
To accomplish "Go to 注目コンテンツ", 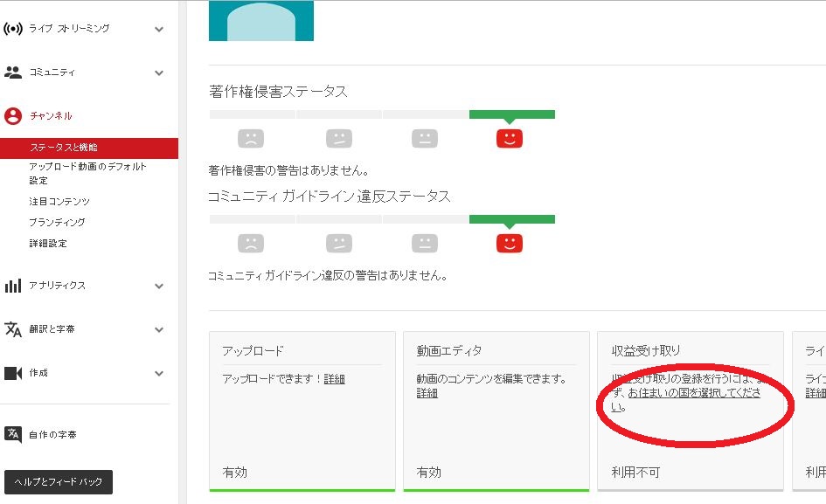I will click(59, 202).
